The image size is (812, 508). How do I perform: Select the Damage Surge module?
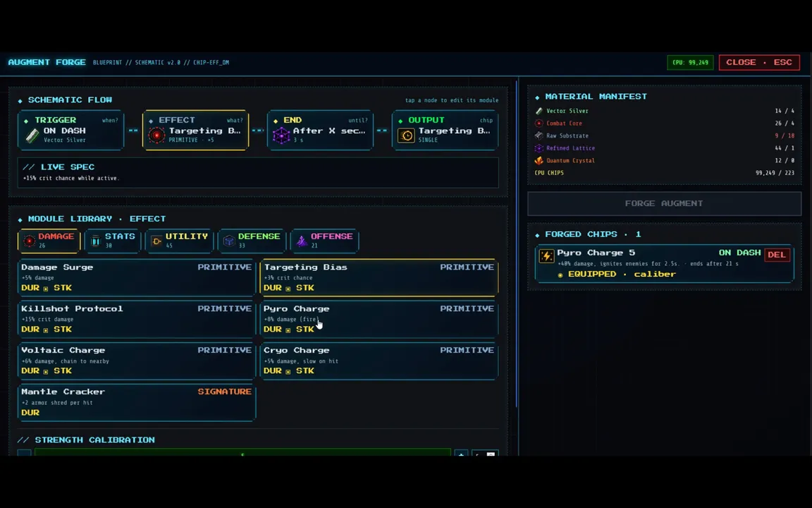[x=137, y=277]
